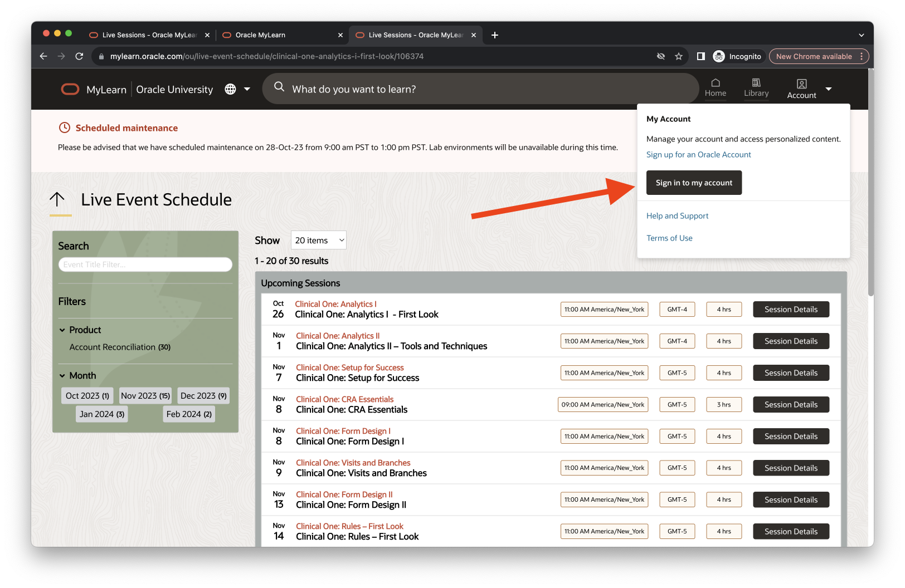905x588 pixels.
Task: Click the up arrow beside Live Event Schedule
Action: click(57, 199)
